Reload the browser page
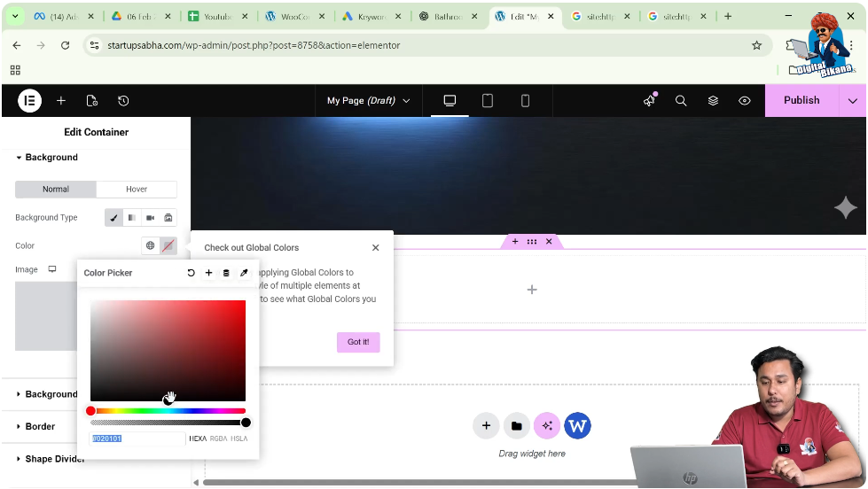The height and width of the screenshot is (489, 868). click(x=66, y=45)
